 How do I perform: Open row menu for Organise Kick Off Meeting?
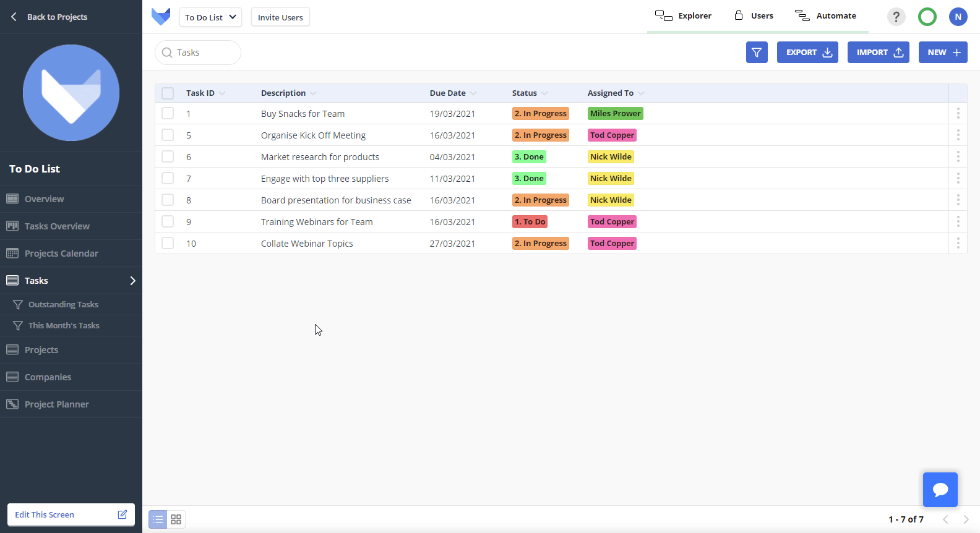point(958,135)
